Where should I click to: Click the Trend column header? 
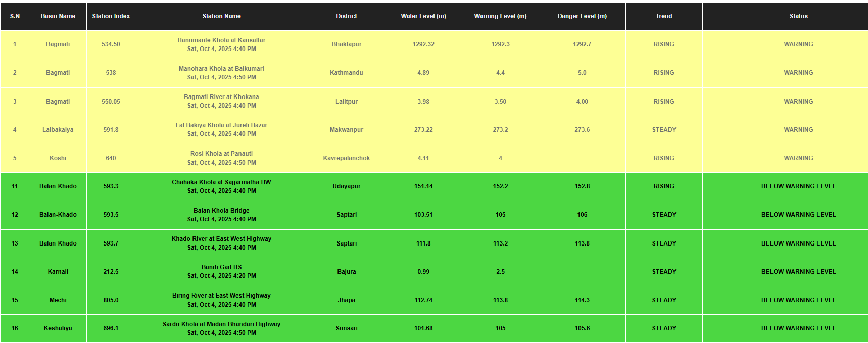click(664, 16)
